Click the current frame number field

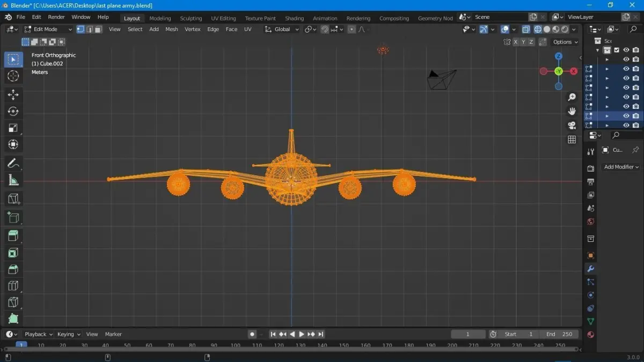468,334
